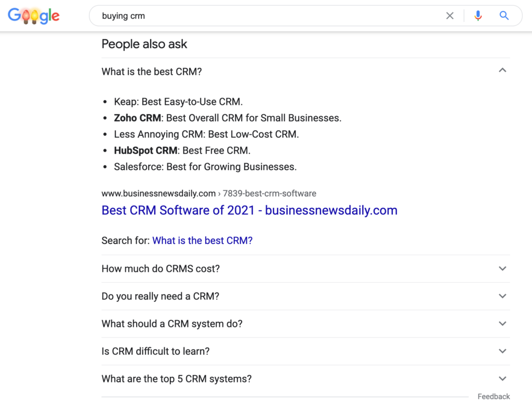Image resolution: width=532 pixels, height=411 pixels.
Task: Expand 'What are the top 5 CRM systems?'
Action: click(x=502, y=379)
